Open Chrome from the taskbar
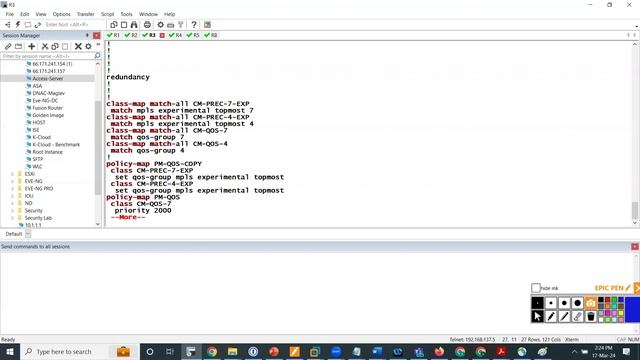 [x=212, y=351]
